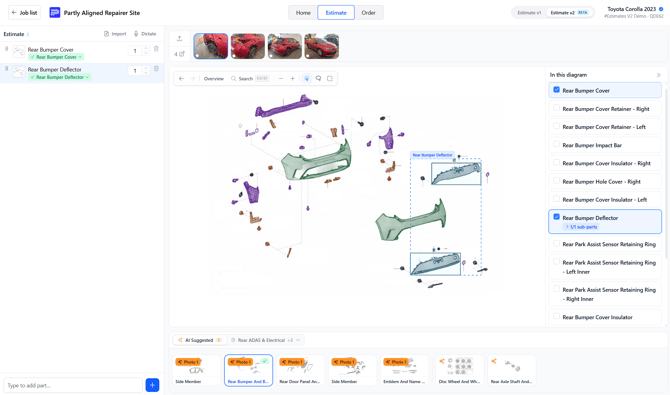The width and height of the screenshot is (670, 395).
Task: Adjust Rear Bumper Deflector quantity stepper
Action: [x=146, y=71]
